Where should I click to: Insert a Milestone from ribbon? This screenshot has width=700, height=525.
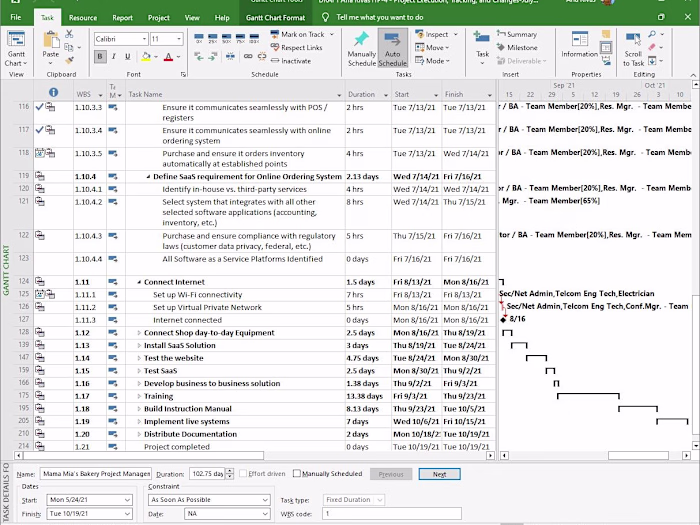point(515,47)
